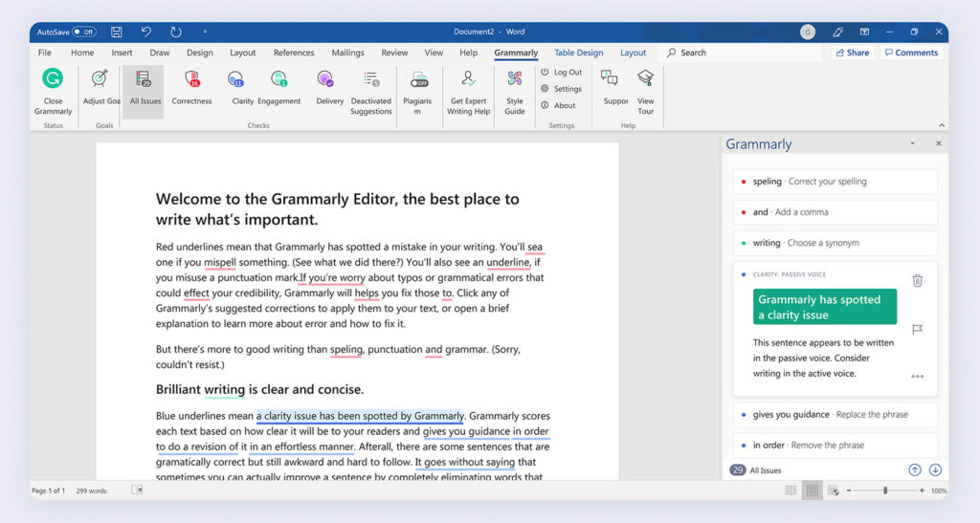Go to the previous issue arrow
Image resolution: width=980 pixels, height=523 pixels.
pos(914,470)
